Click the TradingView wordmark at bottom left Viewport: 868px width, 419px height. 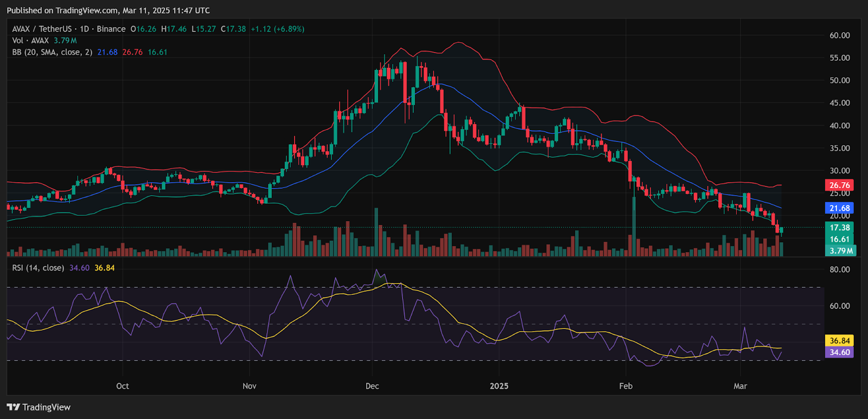coord(47,407)
